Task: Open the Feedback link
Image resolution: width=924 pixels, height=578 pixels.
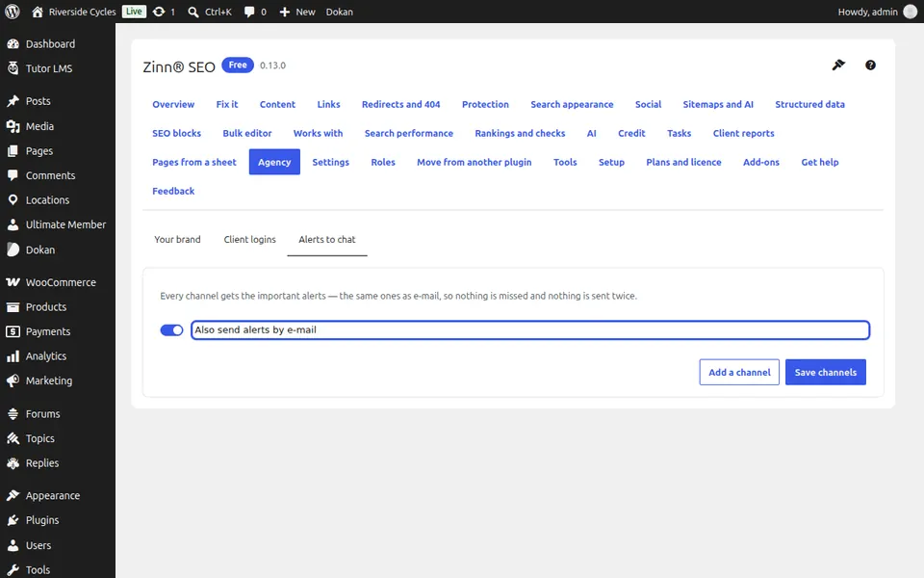Action: 173,191
